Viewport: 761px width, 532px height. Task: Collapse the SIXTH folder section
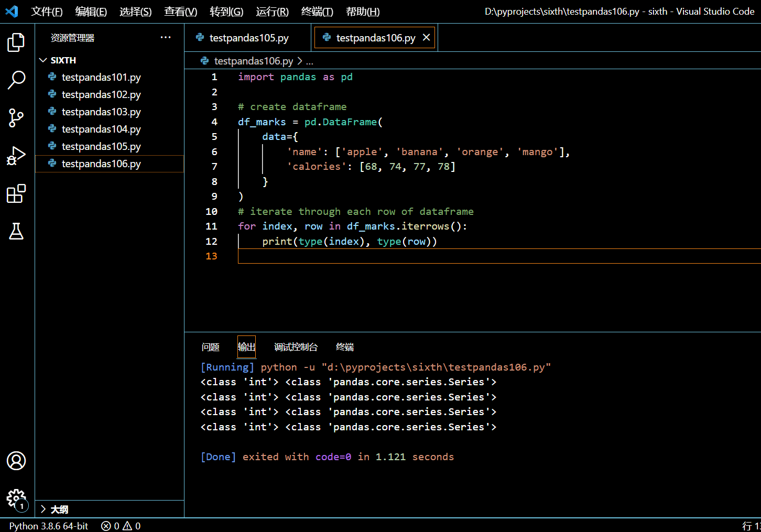[43, 60]
